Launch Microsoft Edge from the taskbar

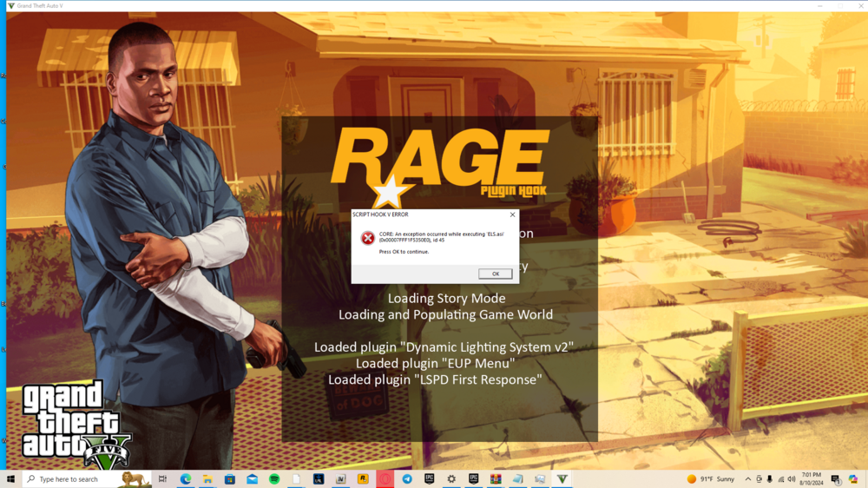[x=186, y=479]
